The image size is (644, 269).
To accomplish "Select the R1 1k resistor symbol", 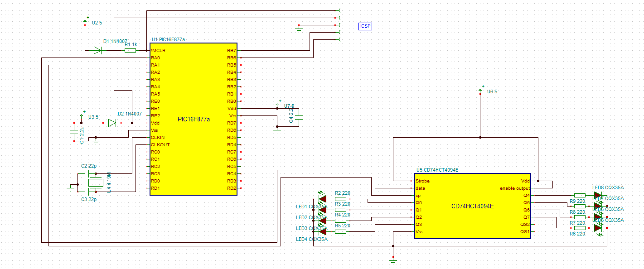I will coord(130,50).
